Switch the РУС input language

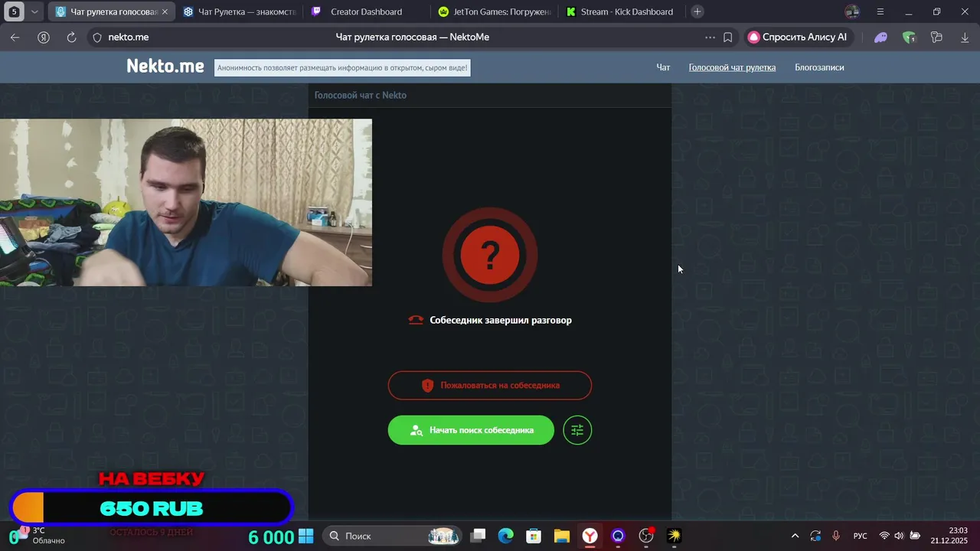[x=861, y=536]
